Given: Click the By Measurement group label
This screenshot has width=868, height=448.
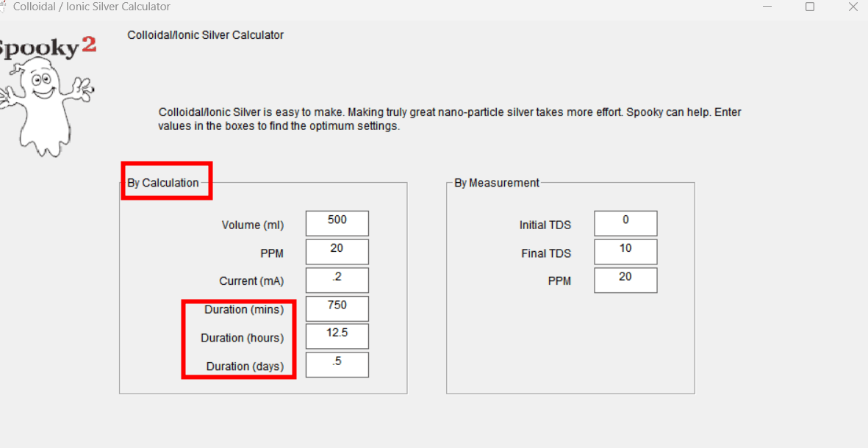Looking at the screenshot, I should tap(497, 183).
